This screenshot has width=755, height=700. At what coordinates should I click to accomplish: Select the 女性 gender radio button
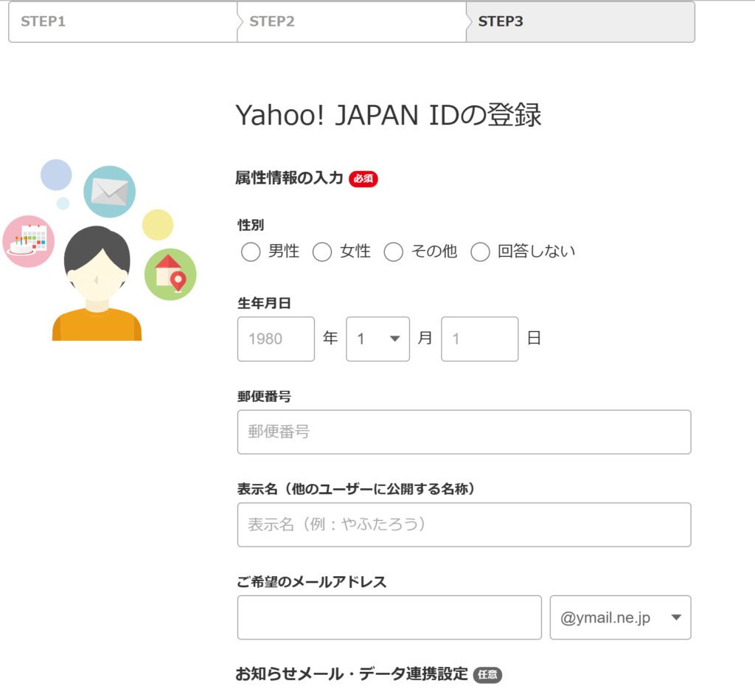pos(322,252)
